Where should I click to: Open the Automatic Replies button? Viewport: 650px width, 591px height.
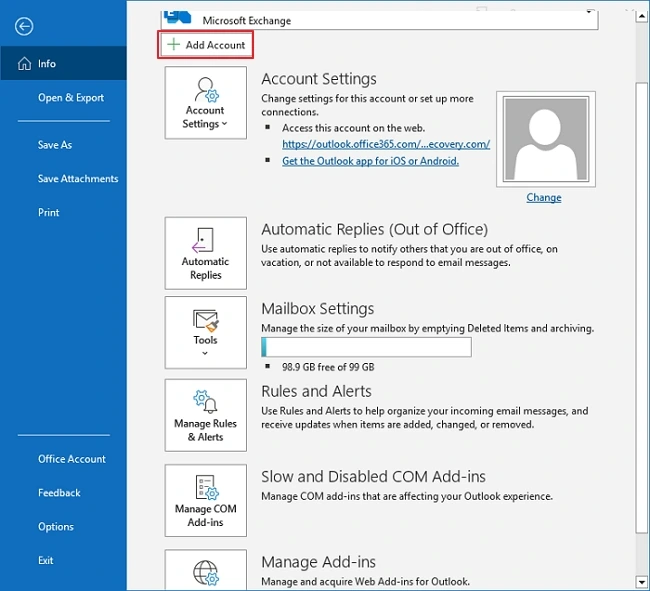(x=206, y=253)
